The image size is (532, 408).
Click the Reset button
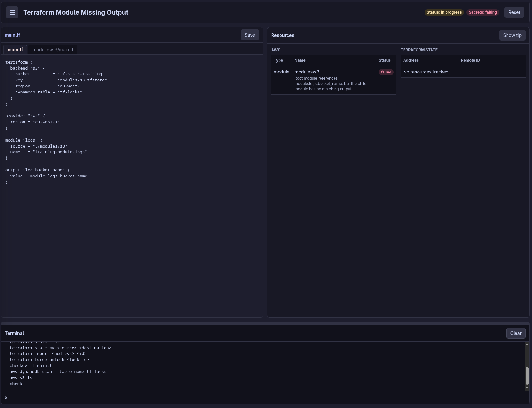point(514,12)
